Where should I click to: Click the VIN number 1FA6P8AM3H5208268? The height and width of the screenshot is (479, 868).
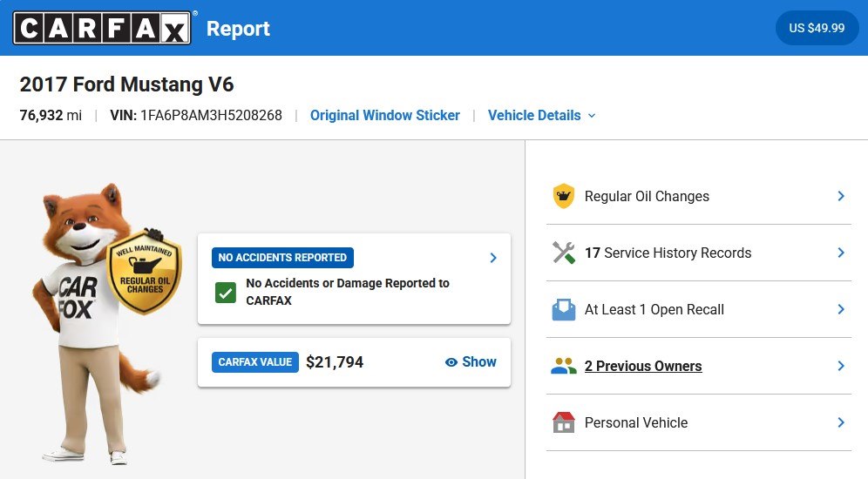(211, 115)
